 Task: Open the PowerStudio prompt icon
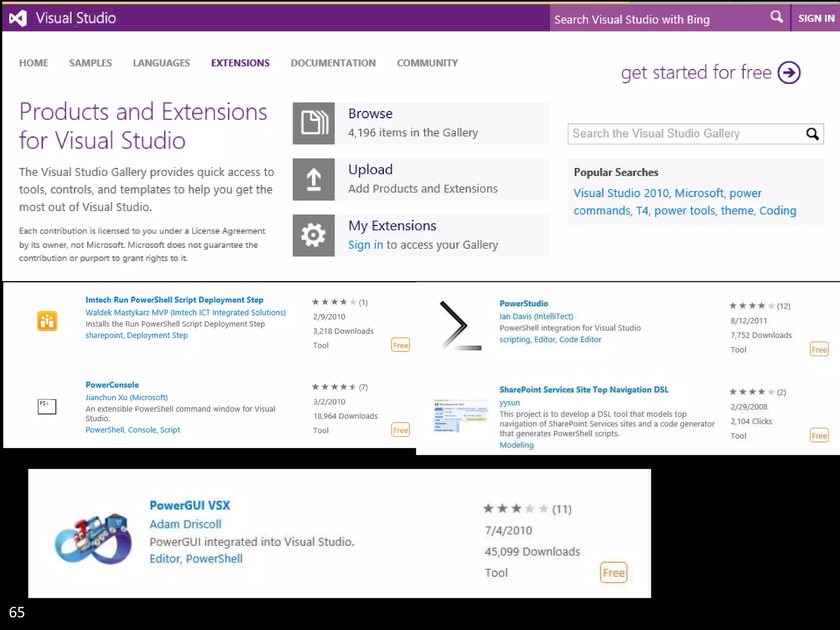click(x=460, y=326)
